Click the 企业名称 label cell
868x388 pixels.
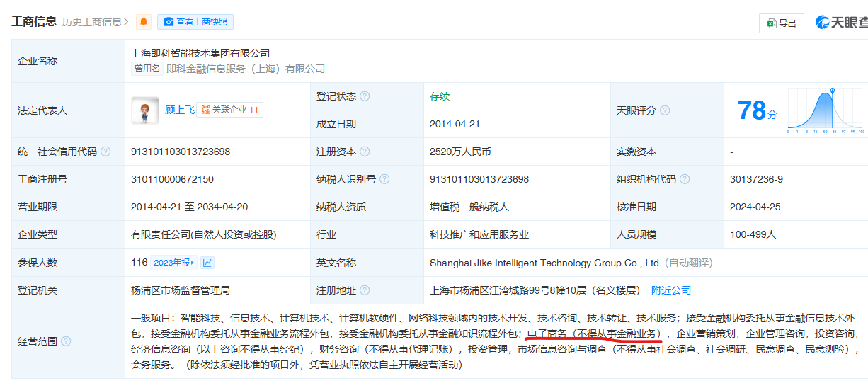tap(68, 61)
